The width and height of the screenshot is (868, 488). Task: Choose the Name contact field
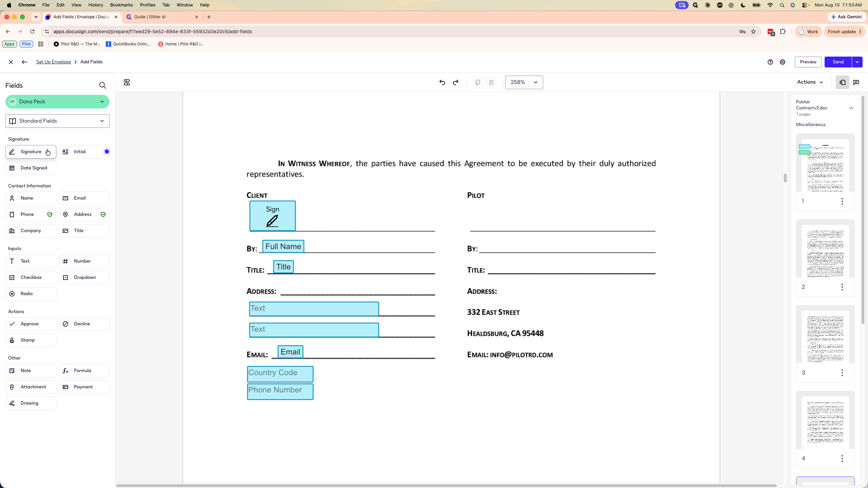click(31, 198)
